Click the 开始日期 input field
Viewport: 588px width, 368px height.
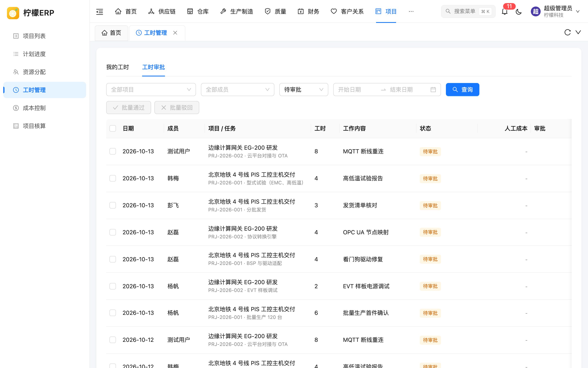(357, 90)
